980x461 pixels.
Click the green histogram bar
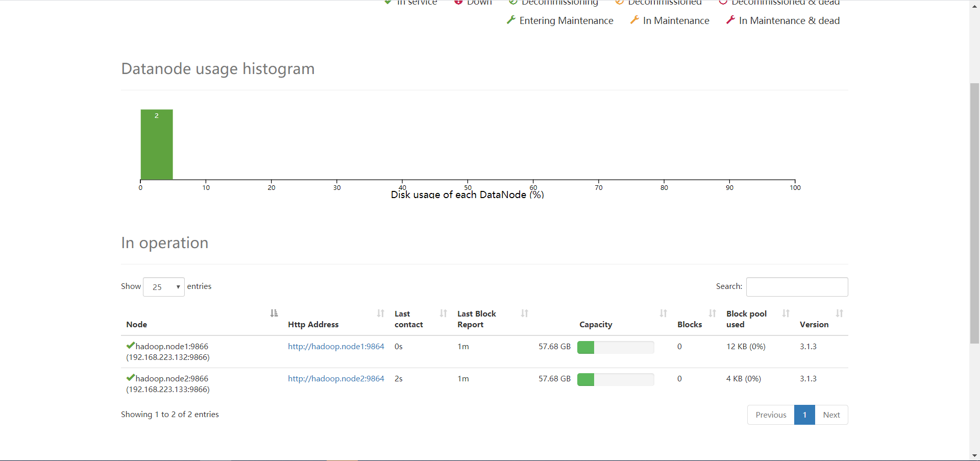point(157,144)
